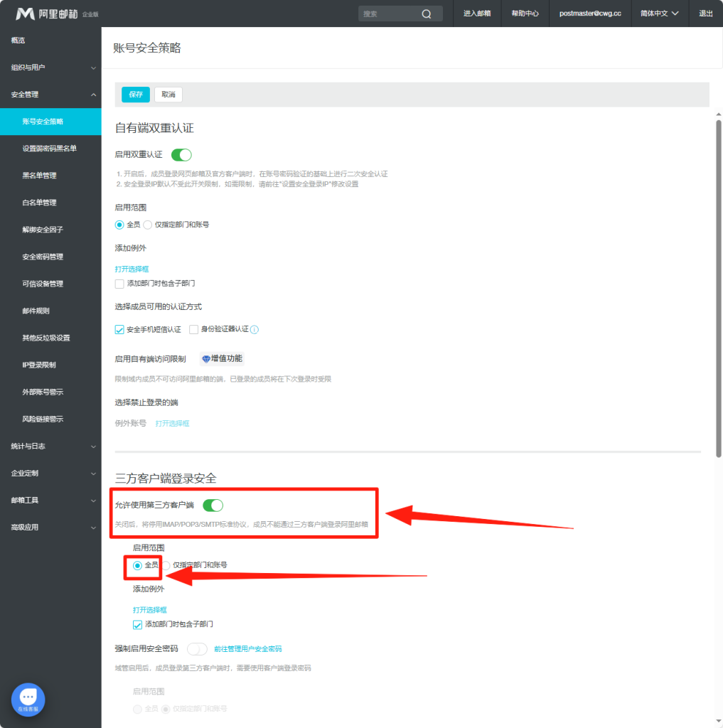Disable the 启用双重认证 toggle
Screen dimensions: 723x728
click(181, 154)
